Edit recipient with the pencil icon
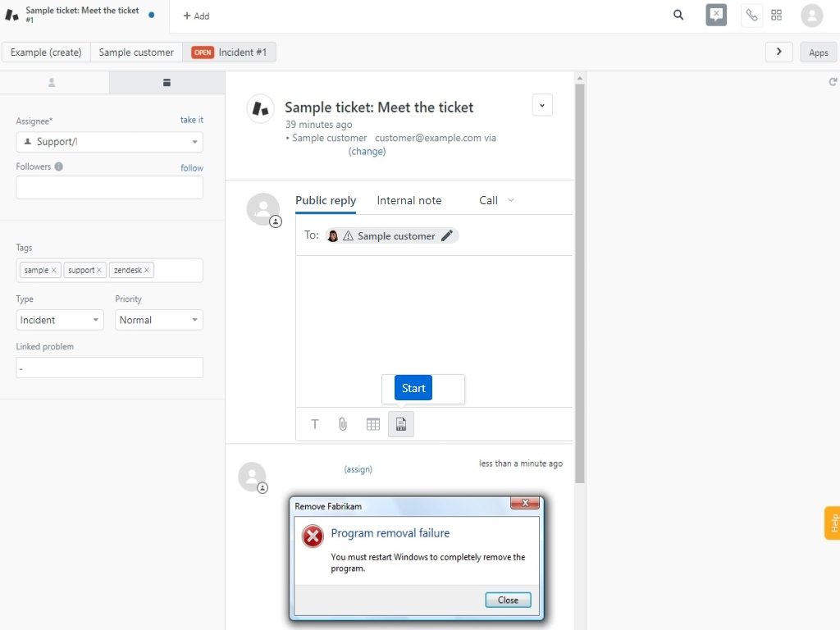 447,236
